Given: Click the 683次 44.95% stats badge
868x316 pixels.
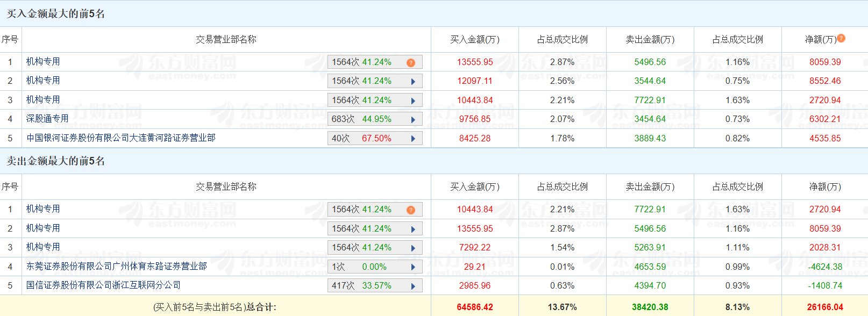Looking at the screenshot, I should tap(361, 119).
